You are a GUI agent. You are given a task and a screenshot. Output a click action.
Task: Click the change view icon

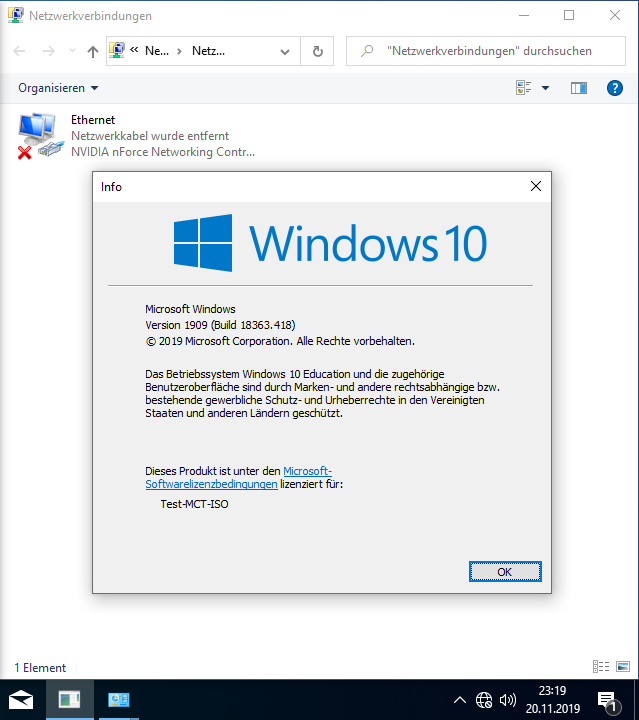pos(524,87)
